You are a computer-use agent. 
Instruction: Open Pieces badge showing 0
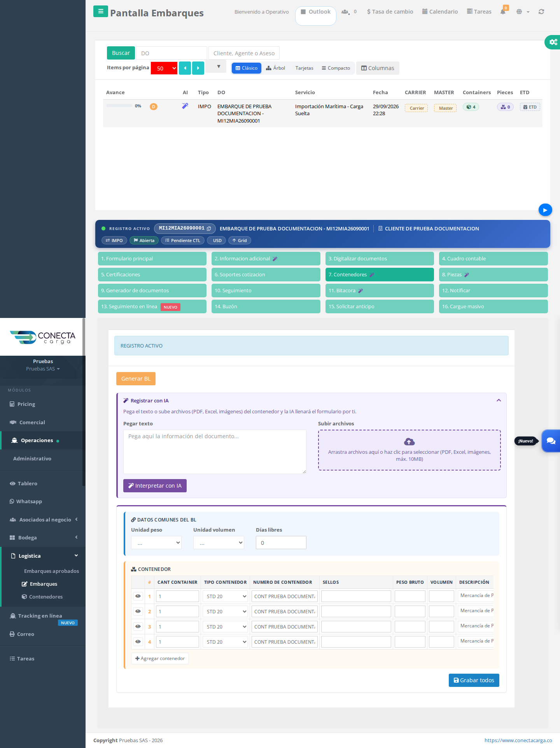click(505, 107)
